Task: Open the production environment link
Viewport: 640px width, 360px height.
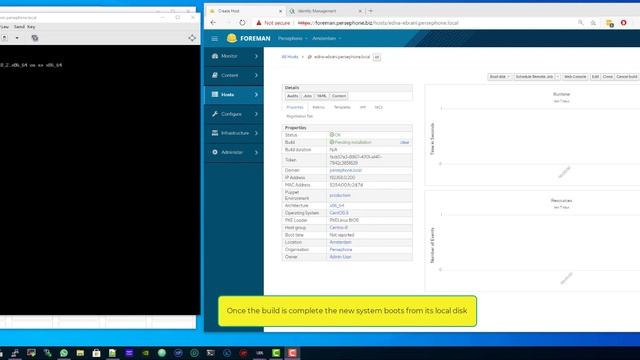Action: point(340,196)
